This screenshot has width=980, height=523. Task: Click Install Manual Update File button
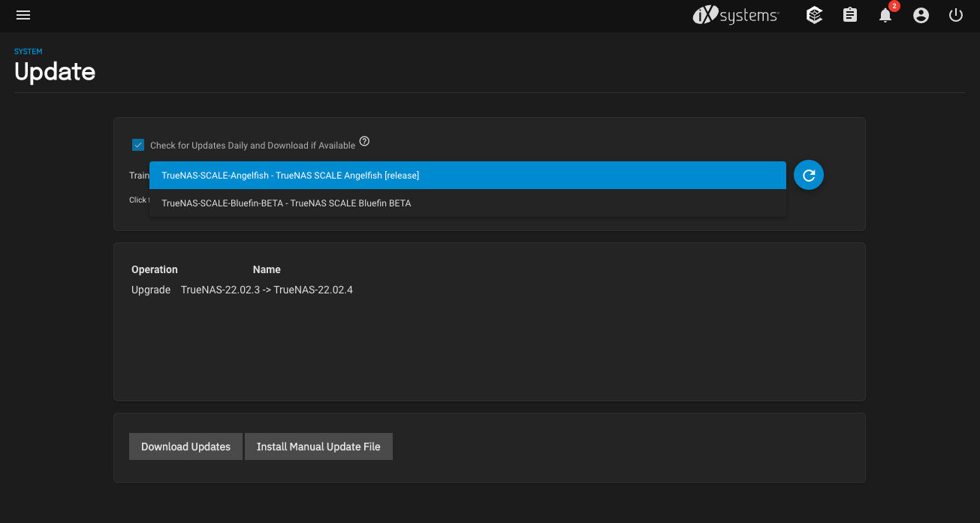318,446
